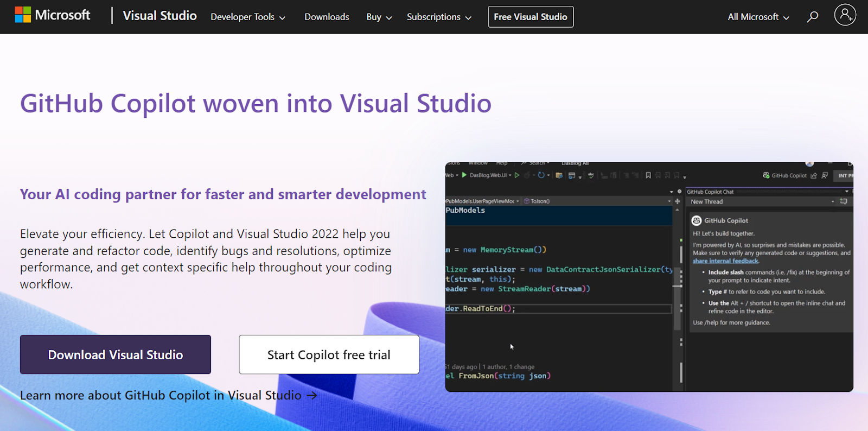Click the green Start debugging play icon in IDE image
The height and width of the screenshot is (431, 868).
point(464,175)
